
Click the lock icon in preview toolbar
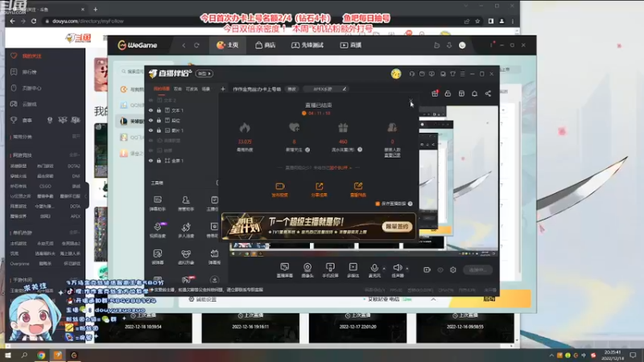(448, 93)
